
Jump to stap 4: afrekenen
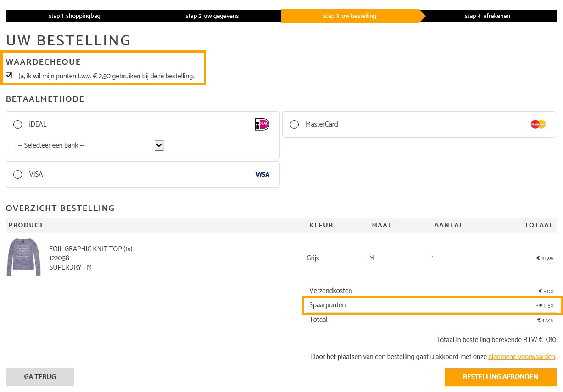(487, 16)
